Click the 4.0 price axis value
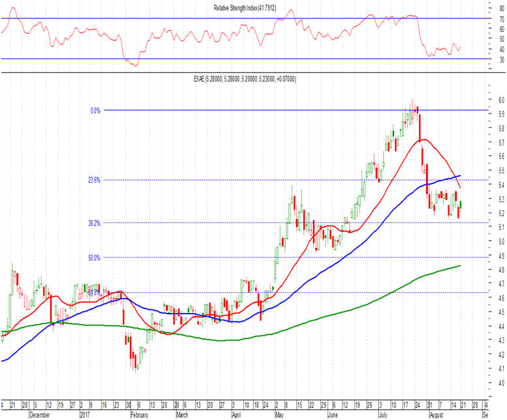The height and width of the screenshot is (420, 507). [501, 383]
